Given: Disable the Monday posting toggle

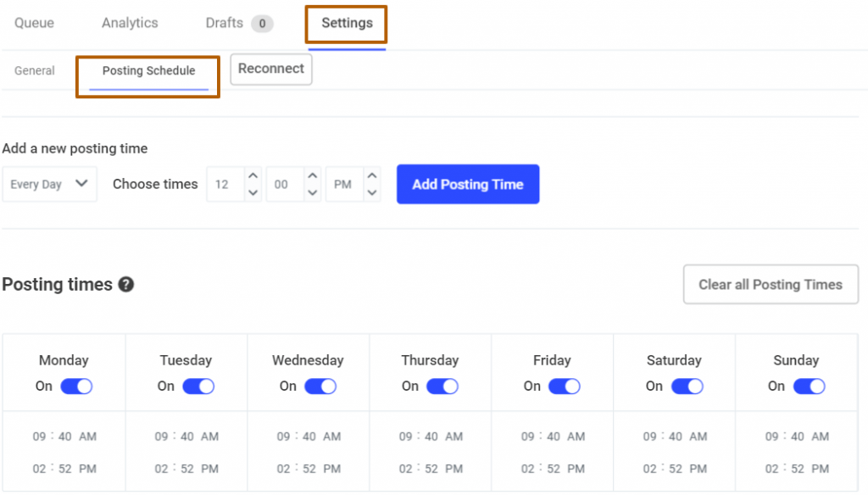Looking at the screenshot, I should coord(76,386).
